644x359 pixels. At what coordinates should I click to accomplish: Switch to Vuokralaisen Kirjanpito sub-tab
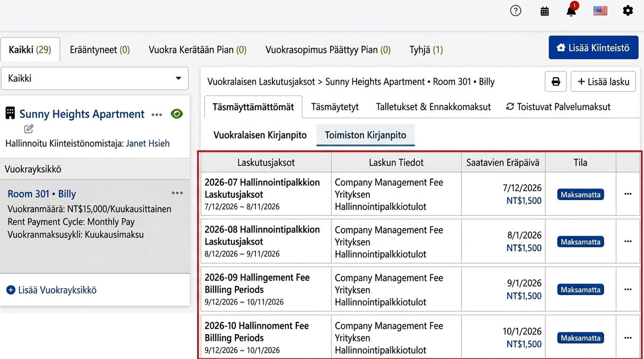pos(260,135)
